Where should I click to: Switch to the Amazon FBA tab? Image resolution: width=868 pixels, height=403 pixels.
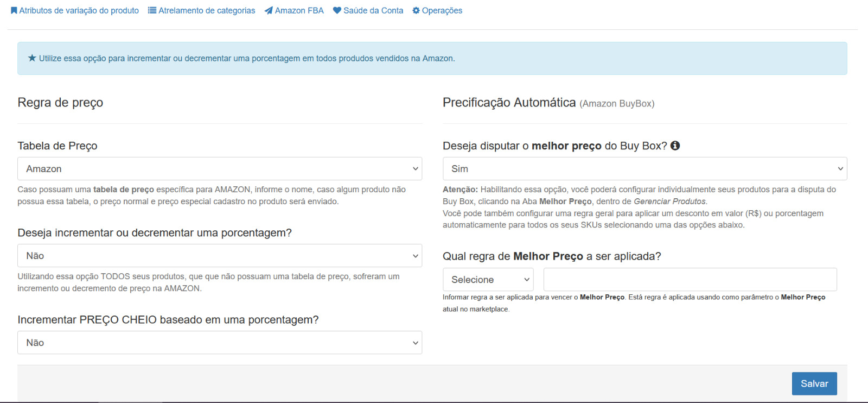coord(294,10)
